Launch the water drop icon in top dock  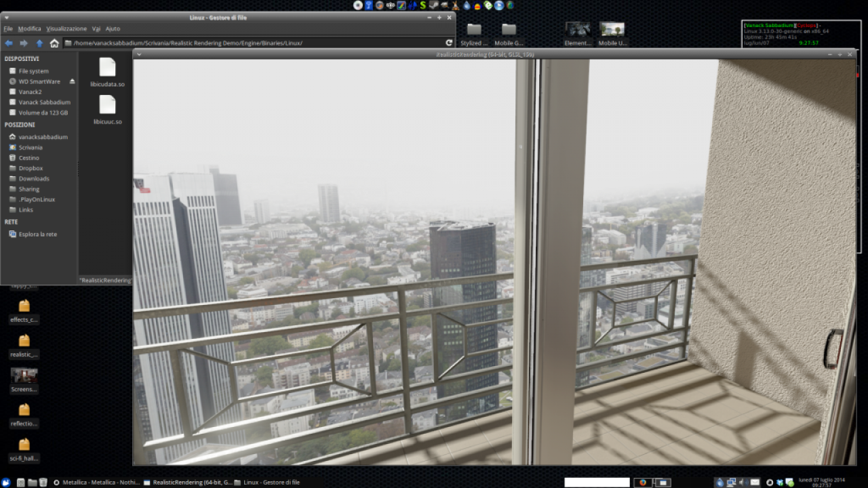(x=467, y=5)
